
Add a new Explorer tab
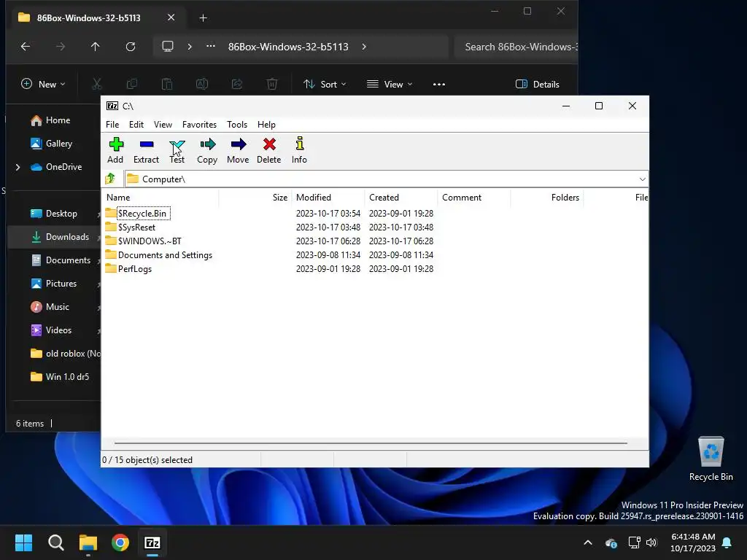coord(203,18)
